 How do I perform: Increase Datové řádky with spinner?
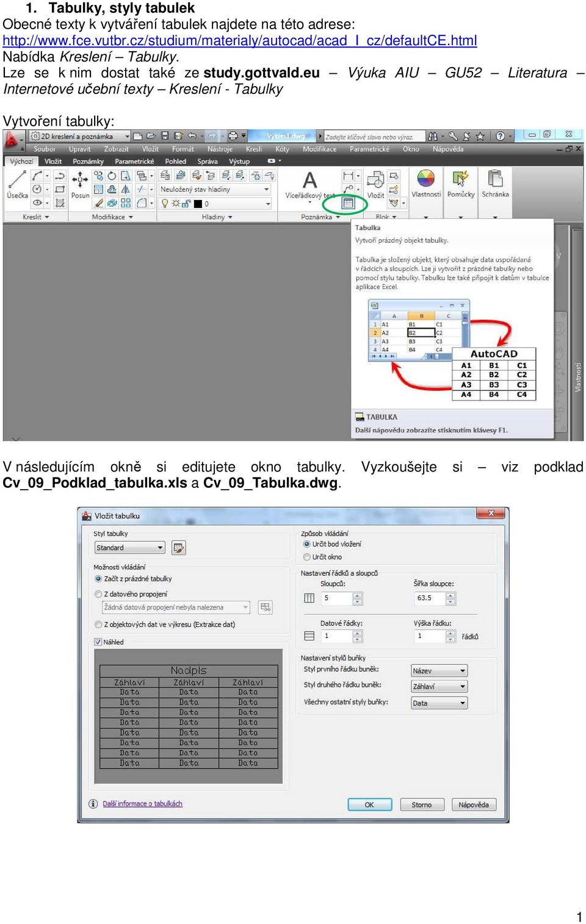point(358,633)
